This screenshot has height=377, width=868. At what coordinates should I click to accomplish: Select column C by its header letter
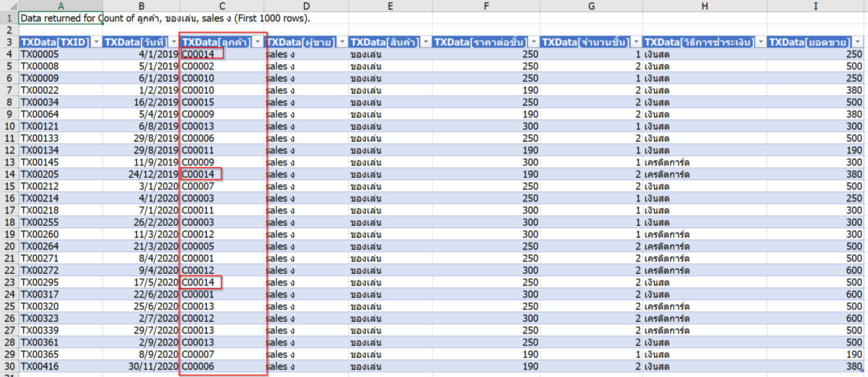(x=222, y=5)
